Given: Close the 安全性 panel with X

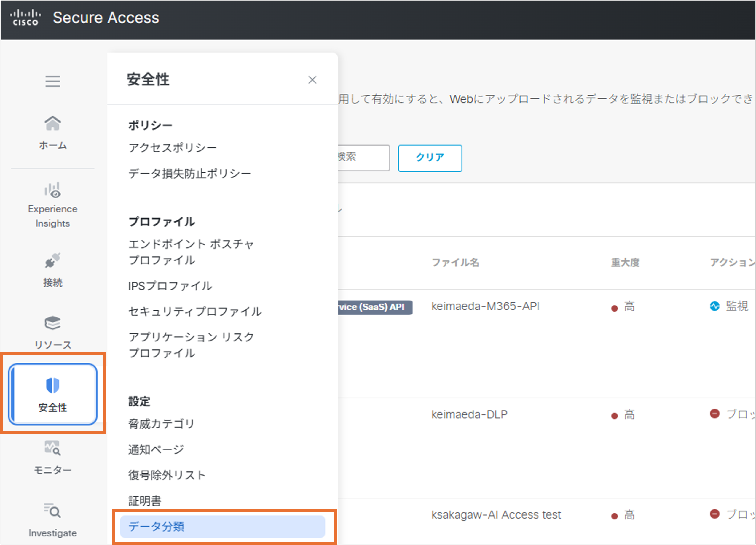Looking at the screenshot, I should 312,80.
